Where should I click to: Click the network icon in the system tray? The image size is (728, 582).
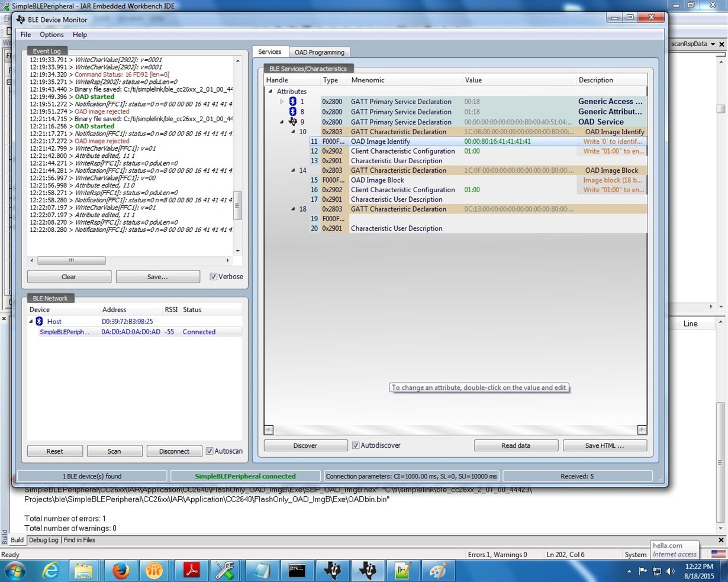657,571
